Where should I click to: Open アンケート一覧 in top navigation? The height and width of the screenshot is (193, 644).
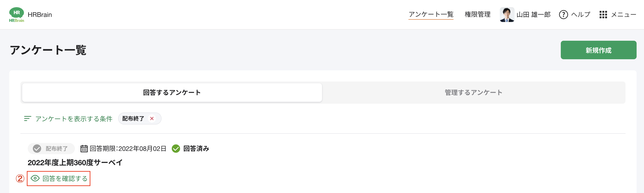(x=431, y=14)
